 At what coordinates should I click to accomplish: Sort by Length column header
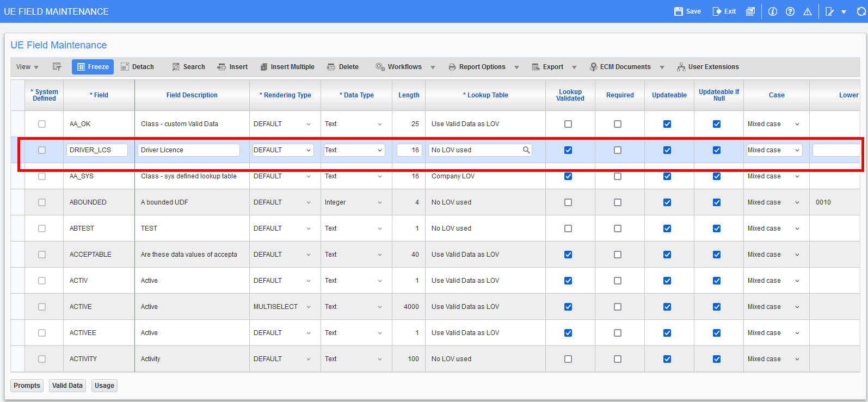click(x=409, y=95)
